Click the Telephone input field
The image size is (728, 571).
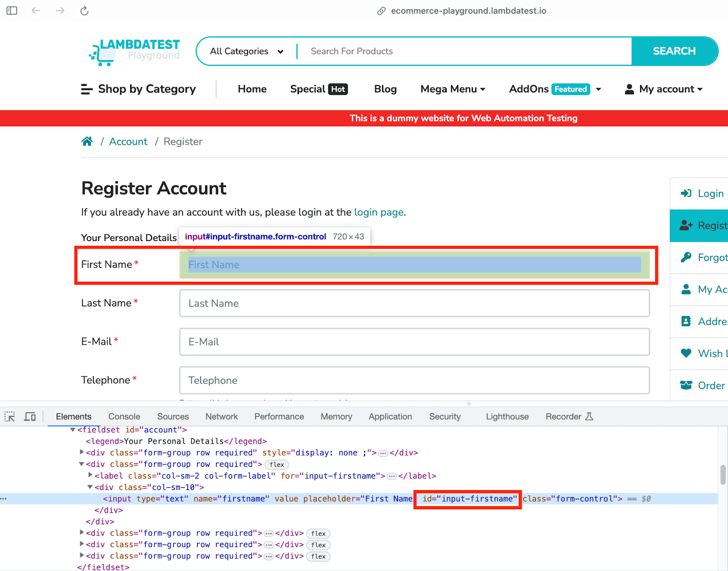click(x=415, y=381)
